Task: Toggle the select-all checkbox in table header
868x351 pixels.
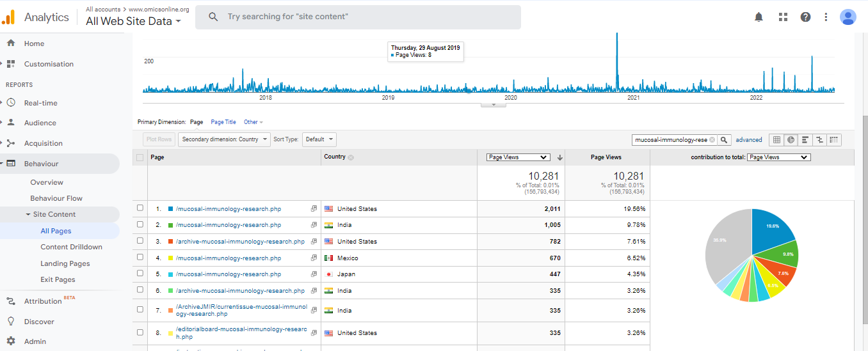Action: [140, 157]
